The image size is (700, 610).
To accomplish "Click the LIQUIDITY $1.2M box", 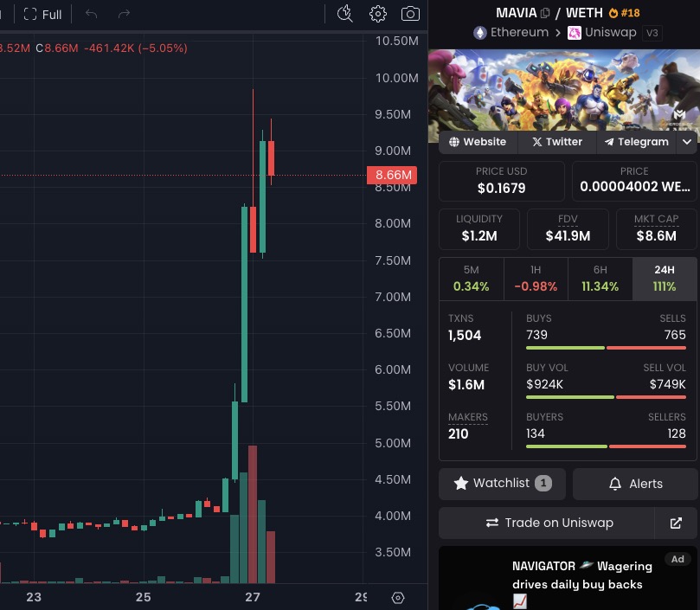I will point(479,228).
